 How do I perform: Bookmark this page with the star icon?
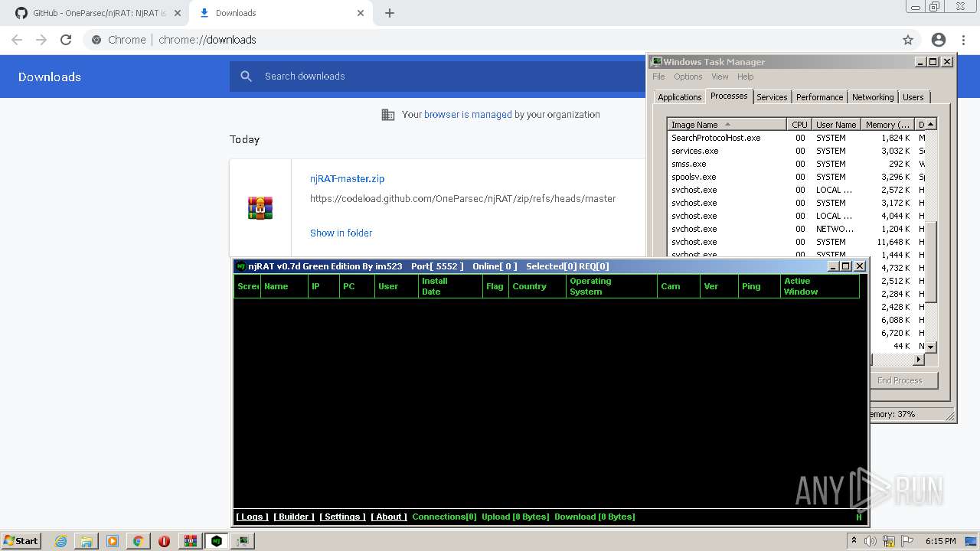point(908,40)
